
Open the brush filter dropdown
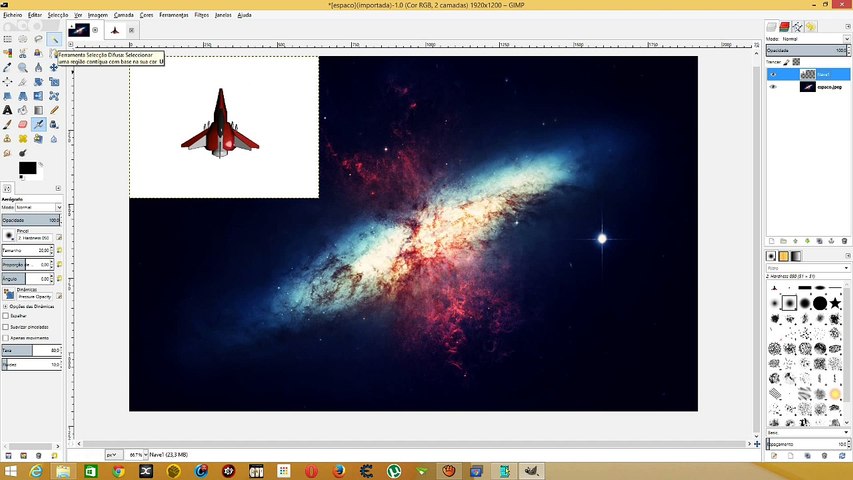(x=808, y=268)
